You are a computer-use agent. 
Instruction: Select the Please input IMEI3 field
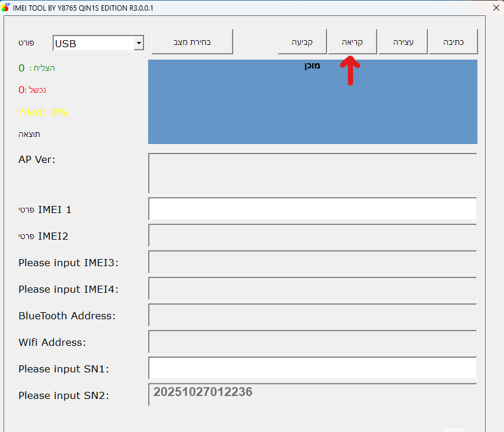pos(312,261)
